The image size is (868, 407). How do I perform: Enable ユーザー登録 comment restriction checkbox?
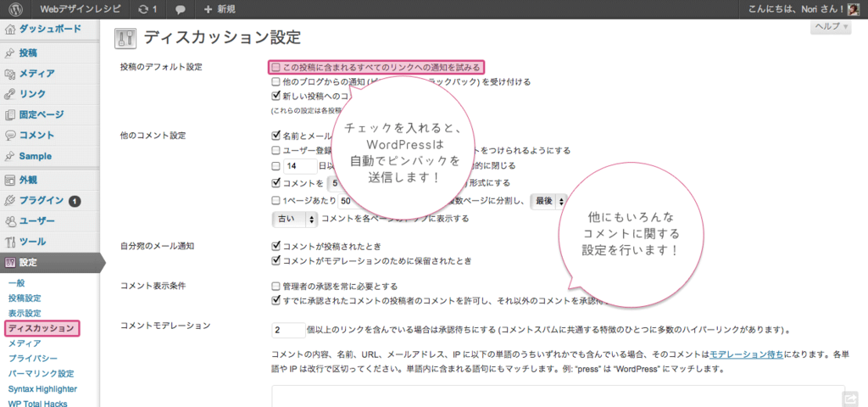pos(275,150)
